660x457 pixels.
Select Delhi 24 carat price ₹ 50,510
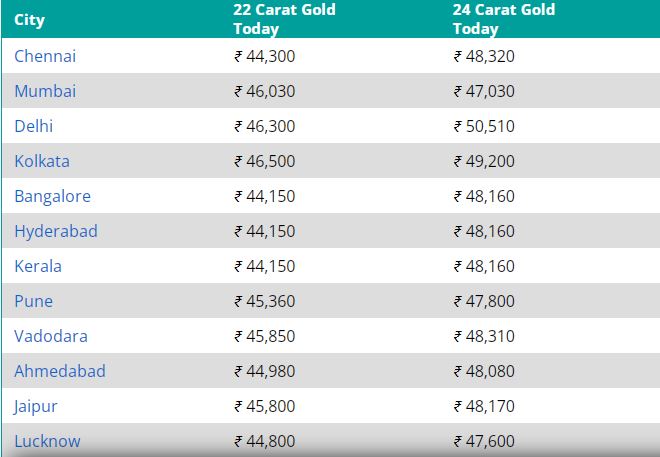[484, 126]
